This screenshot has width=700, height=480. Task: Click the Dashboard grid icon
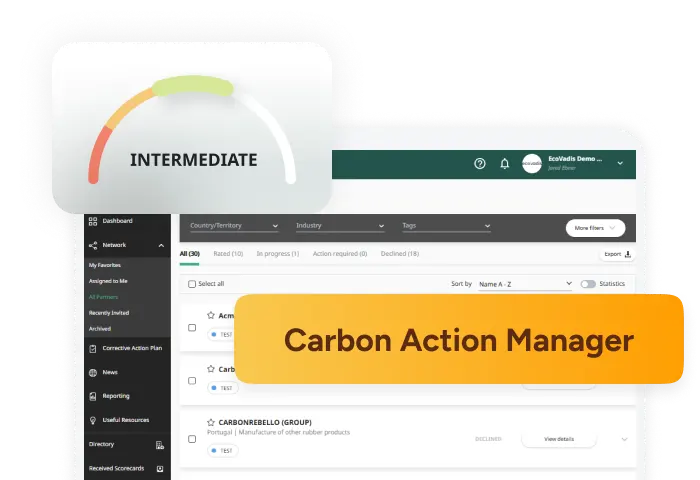point(93,221)
